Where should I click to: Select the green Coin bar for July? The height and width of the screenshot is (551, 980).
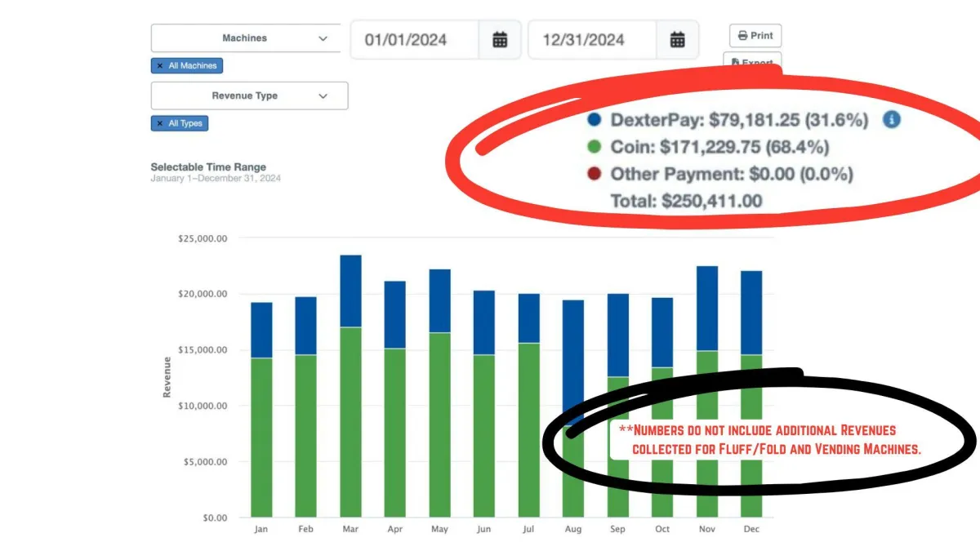[x=528, y=430]
